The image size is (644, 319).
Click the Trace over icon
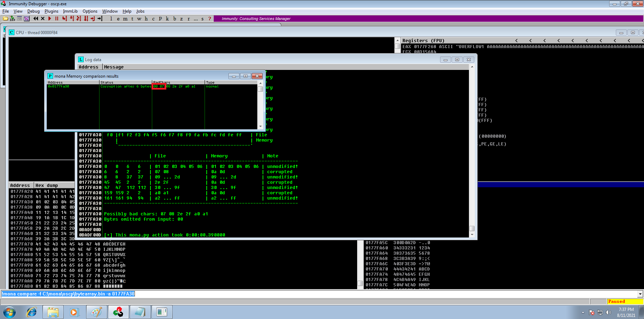click(86, 19)
